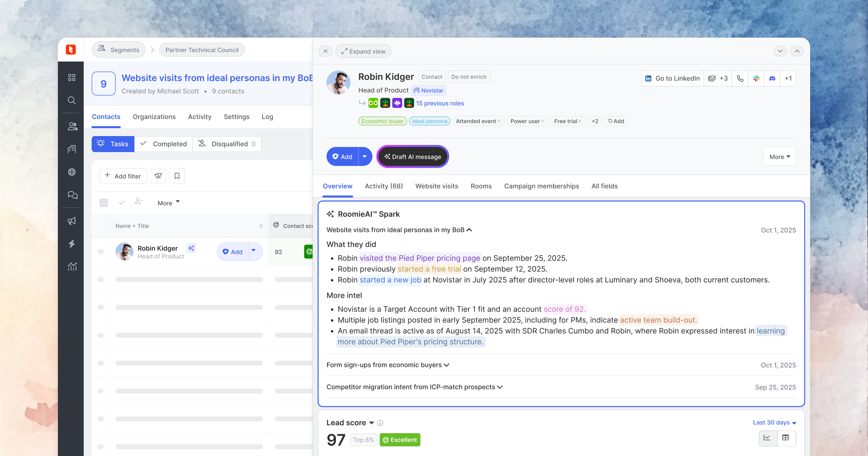
Task: Open the conversations chat bubbles icon
Action: pyautogui.click(x=72, y=195)
